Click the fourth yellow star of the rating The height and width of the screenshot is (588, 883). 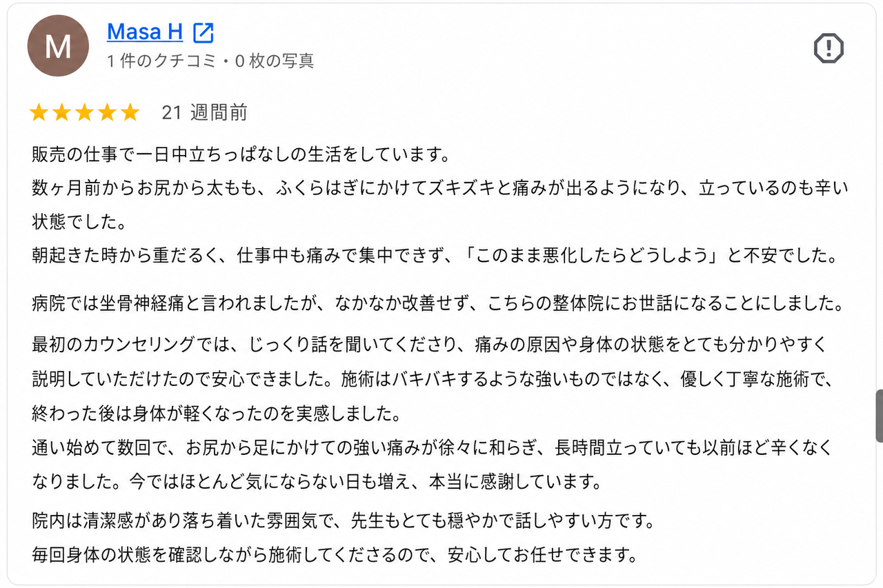pos(107,113)
